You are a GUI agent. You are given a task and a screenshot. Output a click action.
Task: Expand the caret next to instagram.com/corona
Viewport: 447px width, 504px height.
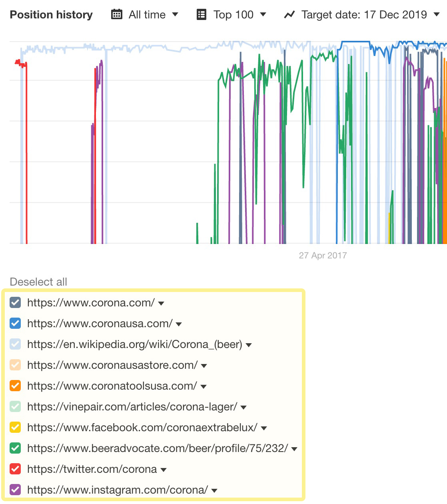pos(214,491)
